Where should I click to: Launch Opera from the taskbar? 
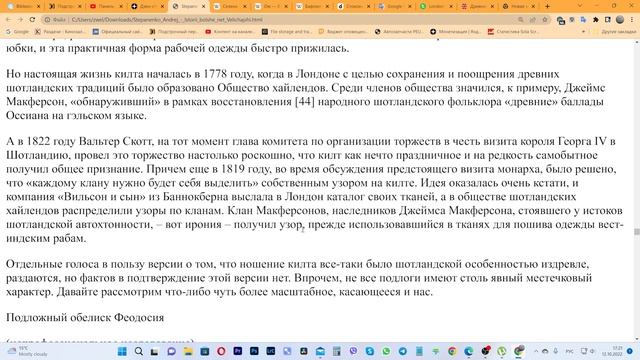[221, 351]
